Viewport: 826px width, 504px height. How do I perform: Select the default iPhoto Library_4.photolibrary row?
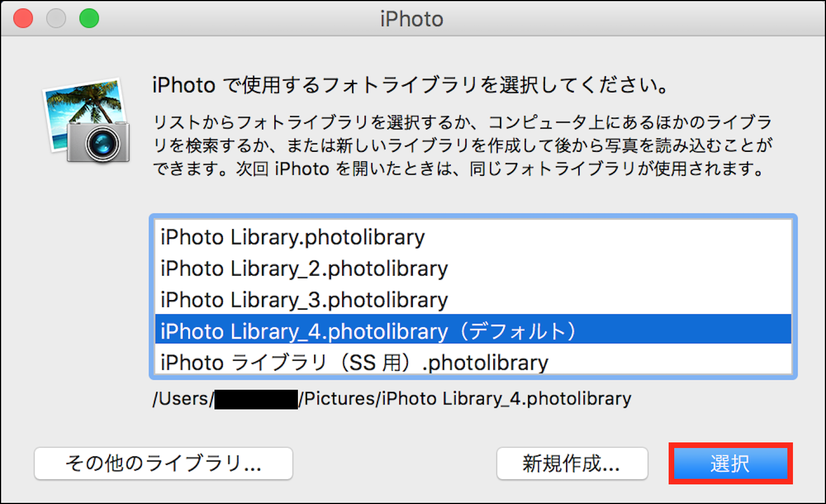(x=304, y=332)
